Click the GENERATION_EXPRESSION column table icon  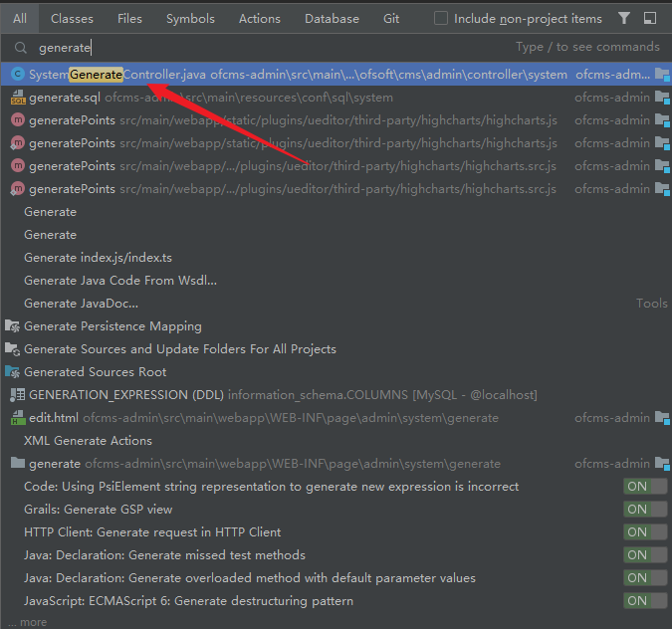18,395
